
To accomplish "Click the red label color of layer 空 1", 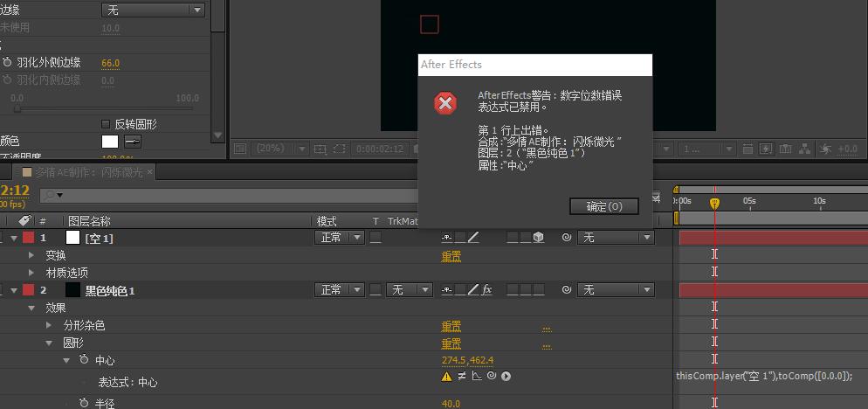I will click(28, 238).
